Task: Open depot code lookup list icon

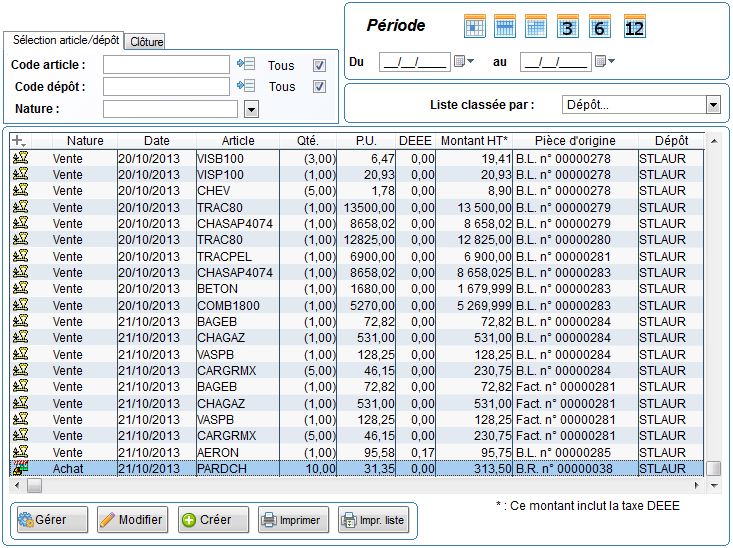Action: point(246,86)
